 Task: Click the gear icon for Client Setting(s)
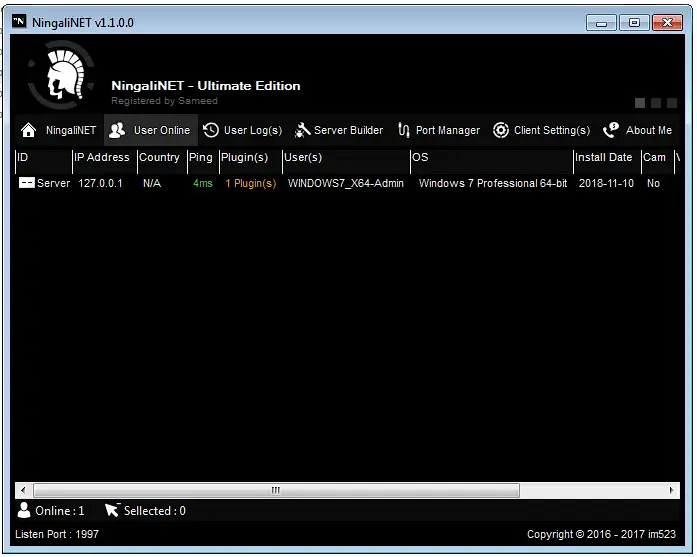501,130
